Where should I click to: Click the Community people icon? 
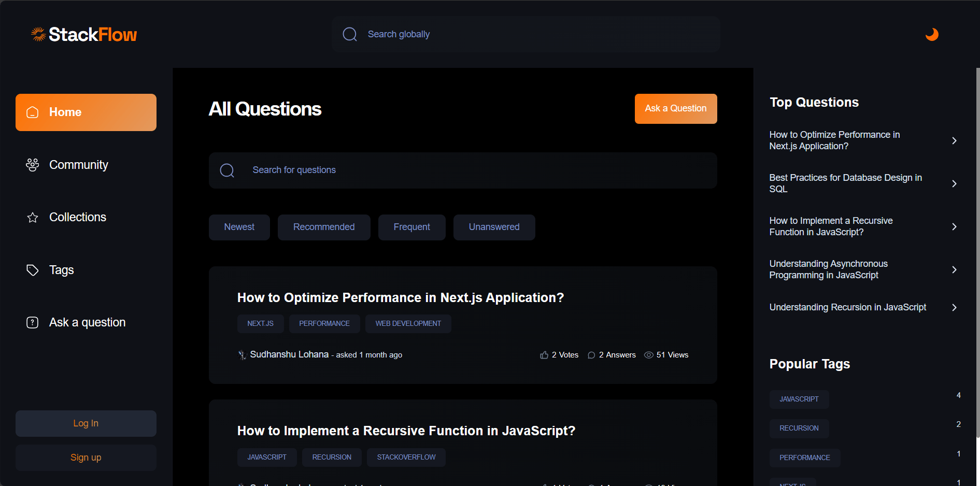pos(32,165)
